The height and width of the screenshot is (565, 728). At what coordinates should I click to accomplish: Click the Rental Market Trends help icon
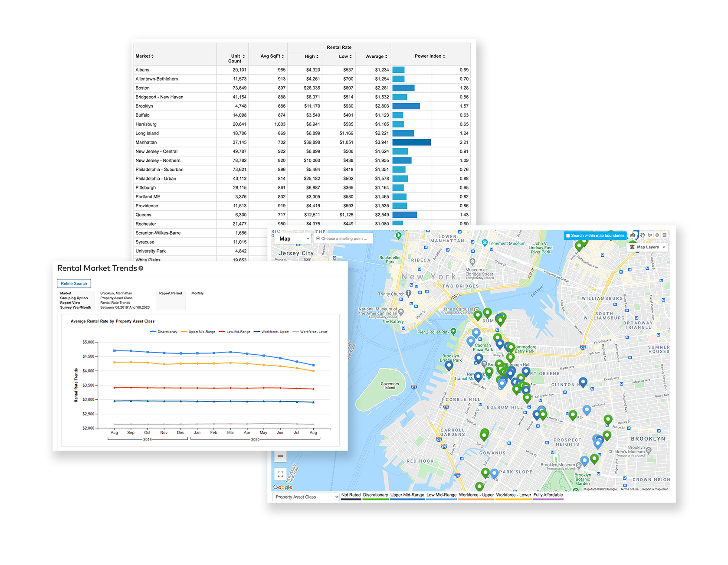[x=141, y=268]
